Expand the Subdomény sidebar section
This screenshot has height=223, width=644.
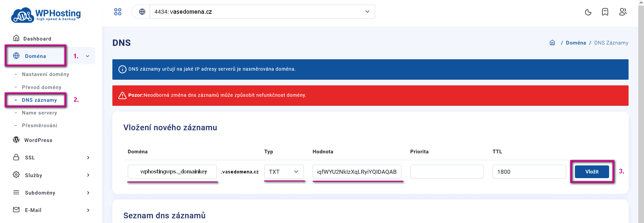click(x=50, y=193)
